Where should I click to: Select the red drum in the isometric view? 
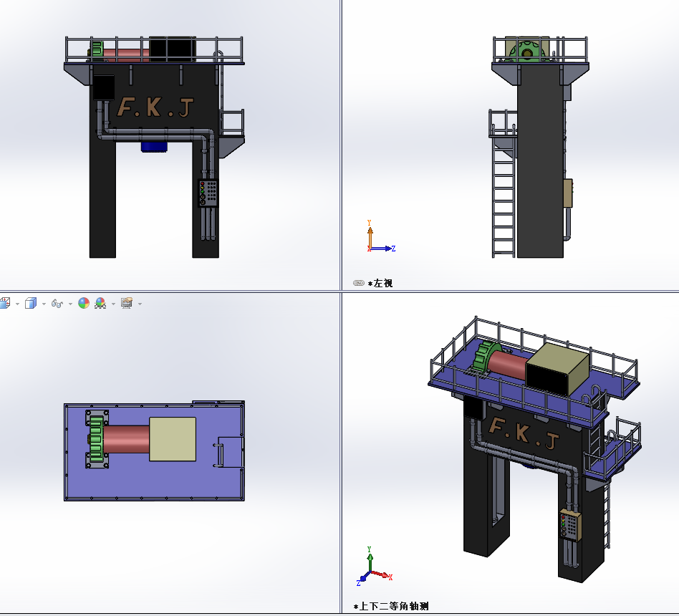point(508,365)
